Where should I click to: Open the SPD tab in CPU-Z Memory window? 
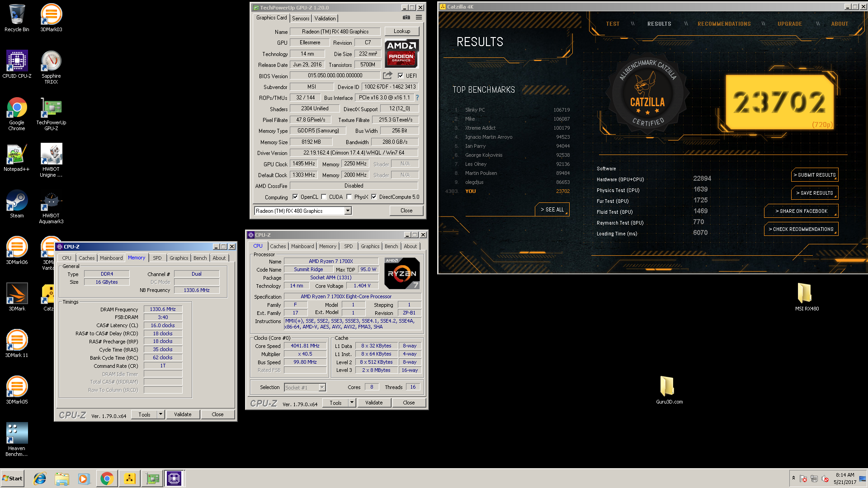[157, 258]
